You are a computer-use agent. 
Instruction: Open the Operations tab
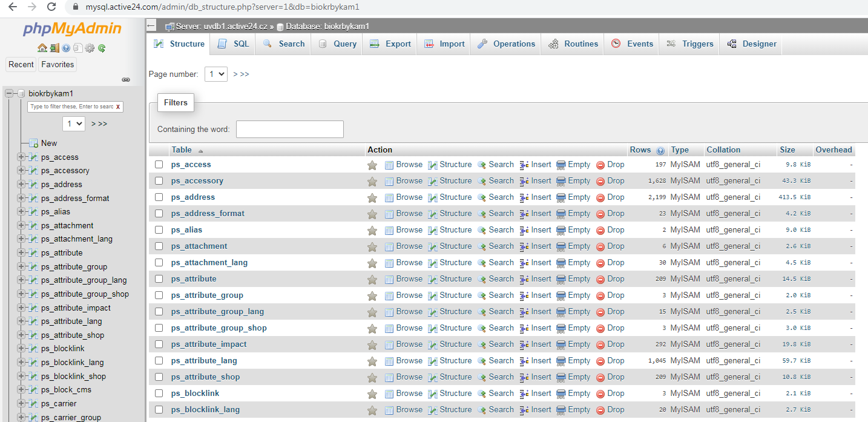pyautogui.click(x=506, y=44)
